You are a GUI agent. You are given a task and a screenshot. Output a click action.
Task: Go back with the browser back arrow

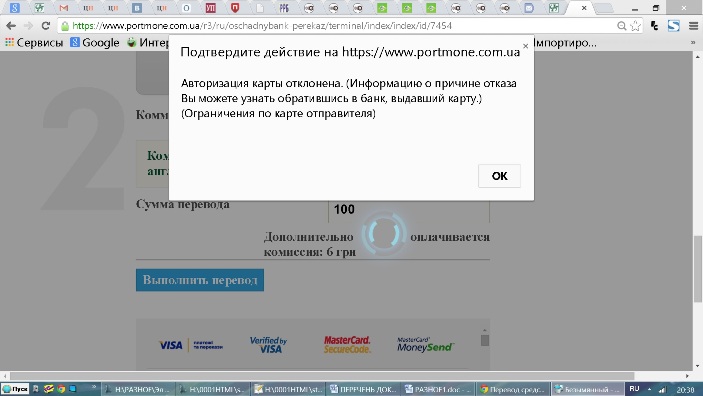tap(11, 26)
